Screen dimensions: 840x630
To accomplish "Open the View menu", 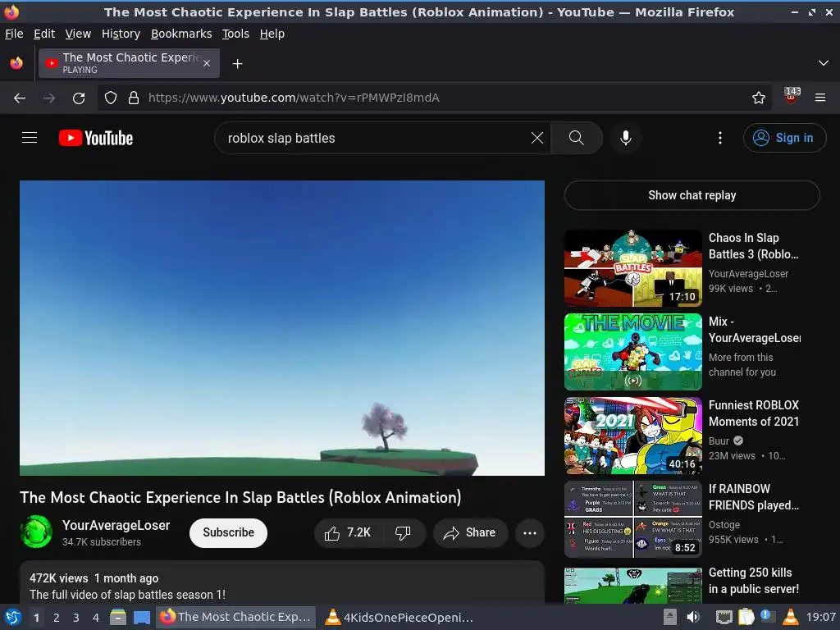I will [78, 34].
